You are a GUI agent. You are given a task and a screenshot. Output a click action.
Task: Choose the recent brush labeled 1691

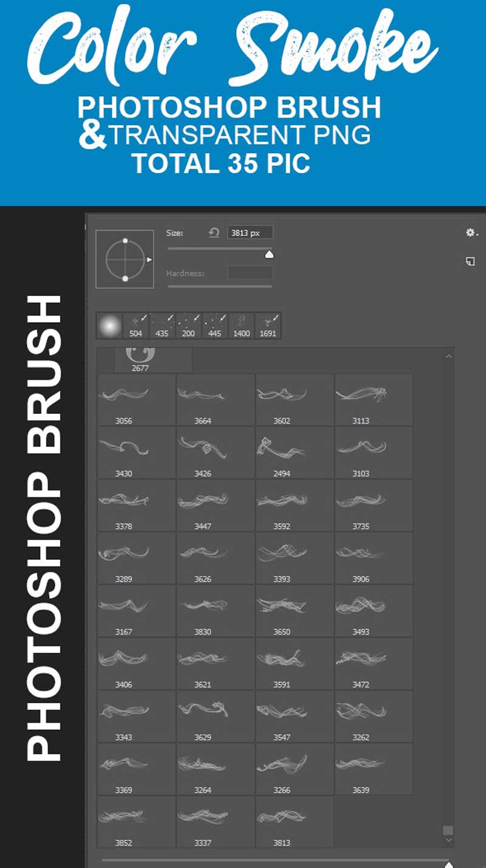[268, 326]
